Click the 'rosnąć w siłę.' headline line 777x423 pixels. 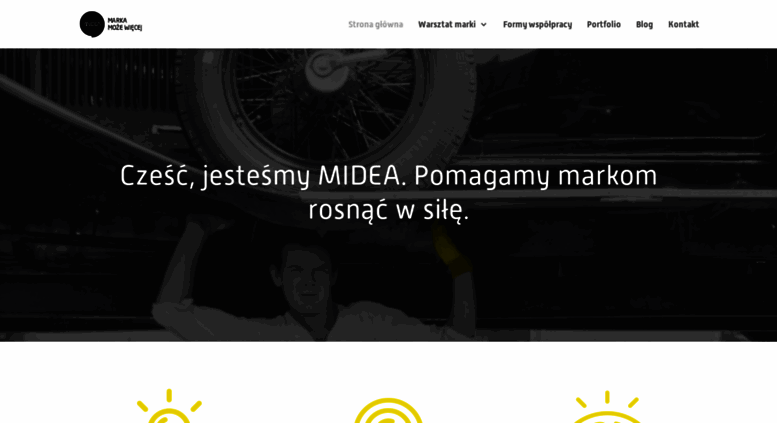point(388,210)
